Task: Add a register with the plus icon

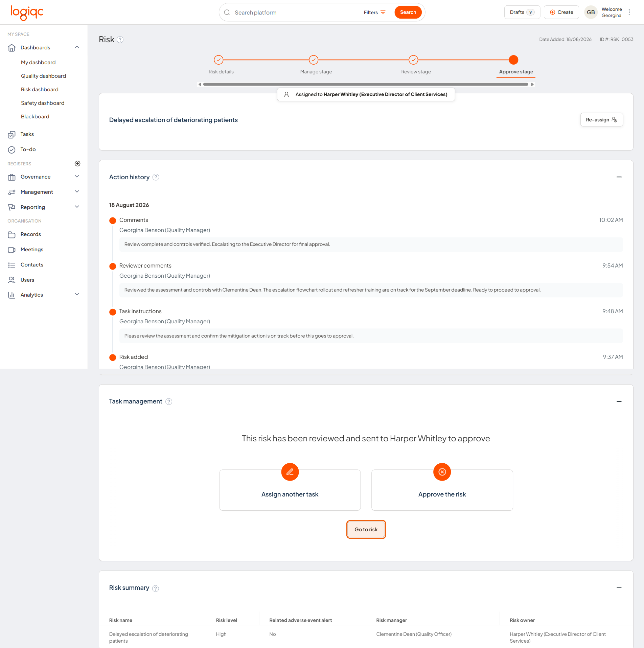Action: pos(77,164)
